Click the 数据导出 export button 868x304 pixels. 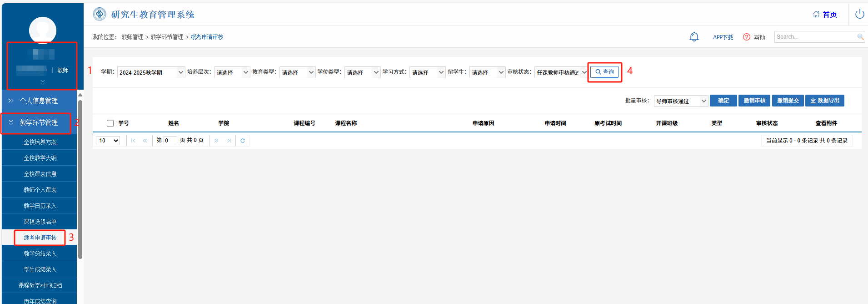824,101
